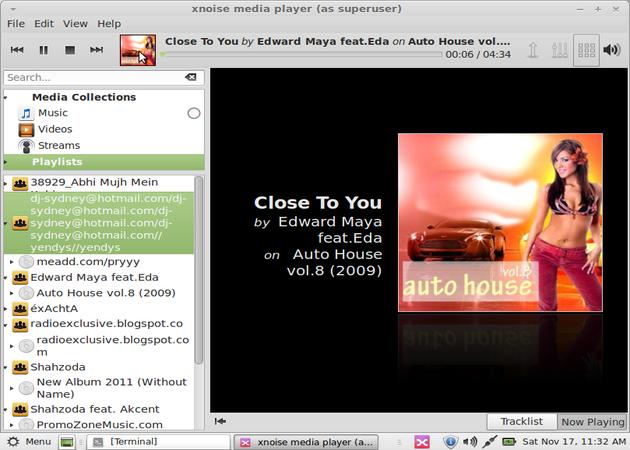The height and width of the screenshot is (450, 630).
Task: Hide the sidebar with the collapse arrow
Action: coord(220,421)
